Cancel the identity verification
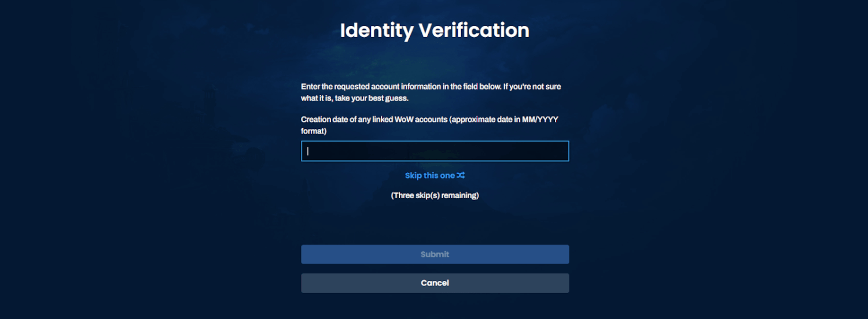868x319 pixels. click(x=435, y=283)
